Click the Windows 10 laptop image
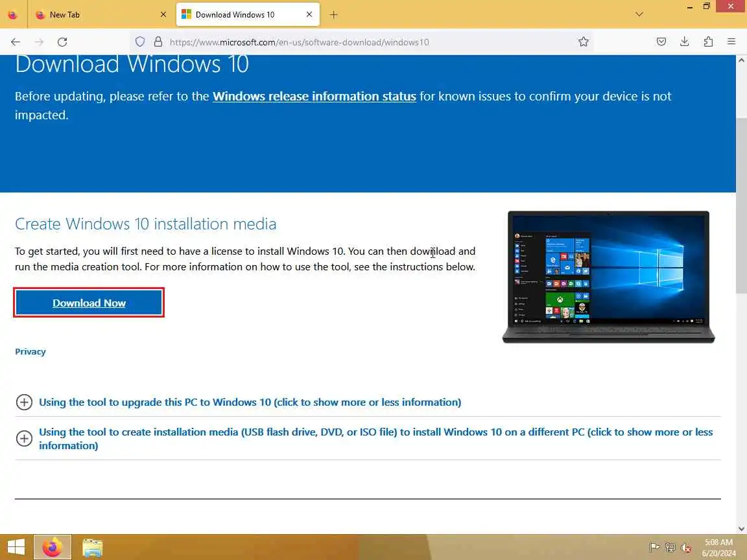Viewport: 747px width, 560px height. coord(608,277)
